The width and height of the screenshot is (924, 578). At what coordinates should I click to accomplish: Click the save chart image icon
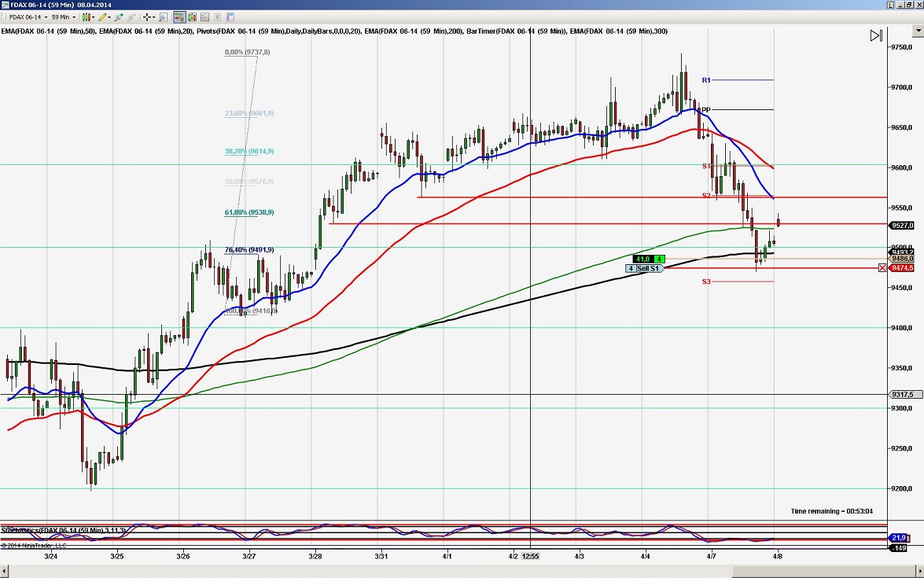point(204,17)
